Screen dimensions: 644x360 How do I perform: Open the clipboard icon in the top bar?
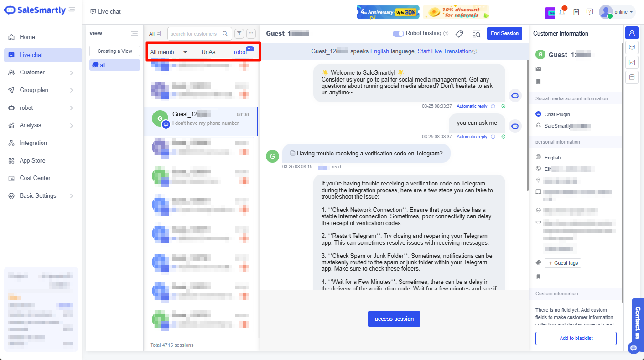pyautogui.click(x=576, y=12)
